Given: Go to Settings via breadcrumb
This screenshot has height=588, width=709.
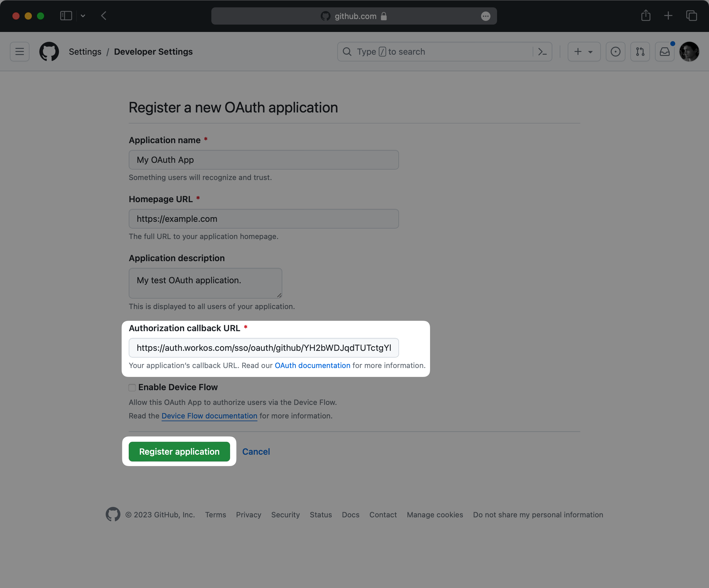Looking at the screenshot, I should pyautogui.click(x=85, y=52).
